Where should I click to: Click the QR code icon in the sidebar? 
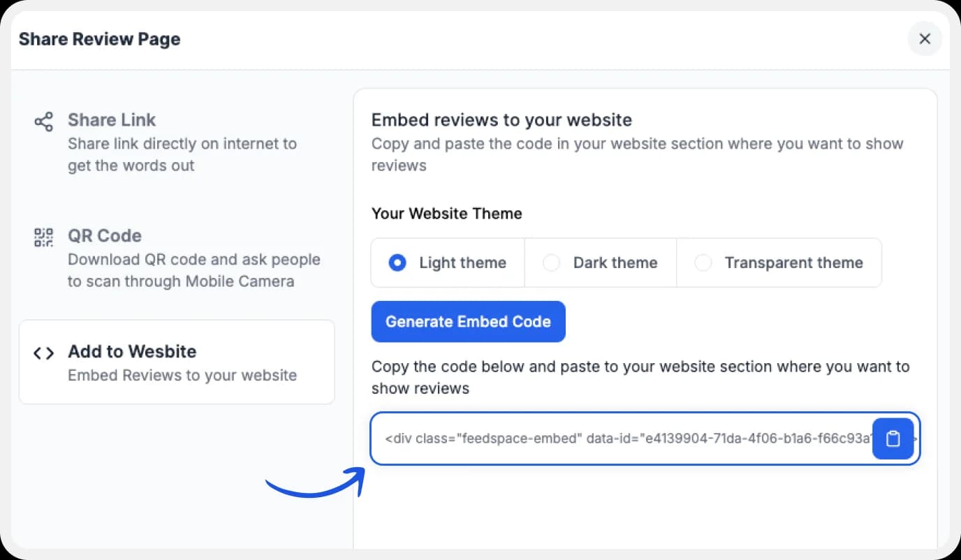click(43, 237)
